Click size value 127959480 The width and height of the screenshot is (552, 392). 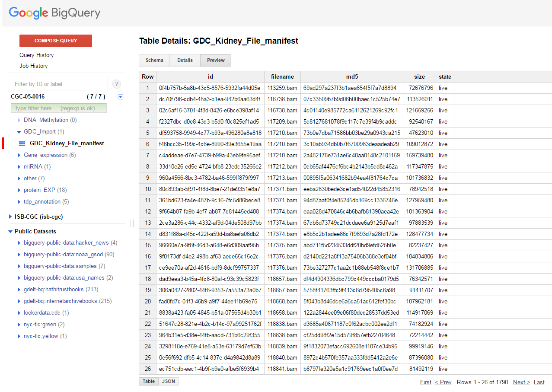point(420,201)
